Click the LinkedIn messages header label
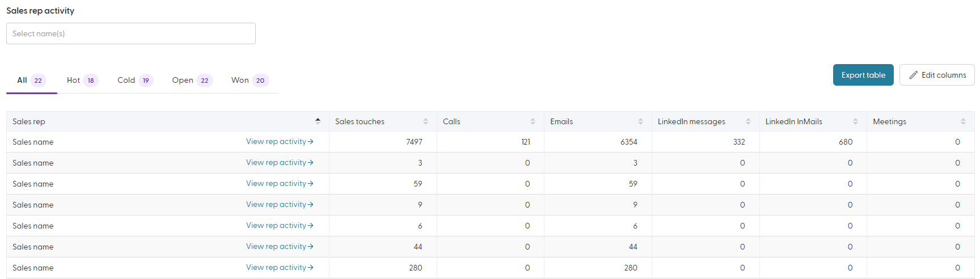 [691, 121]
